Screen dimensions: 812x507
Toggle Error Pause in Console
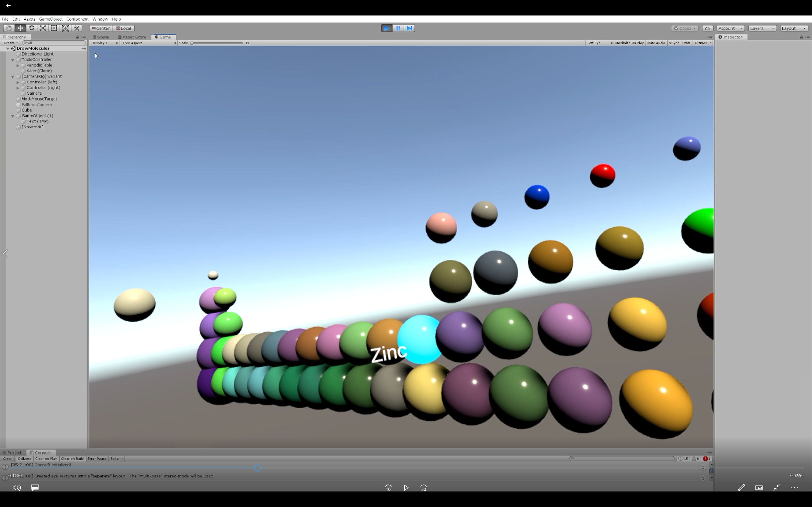[x=97, y=458]
